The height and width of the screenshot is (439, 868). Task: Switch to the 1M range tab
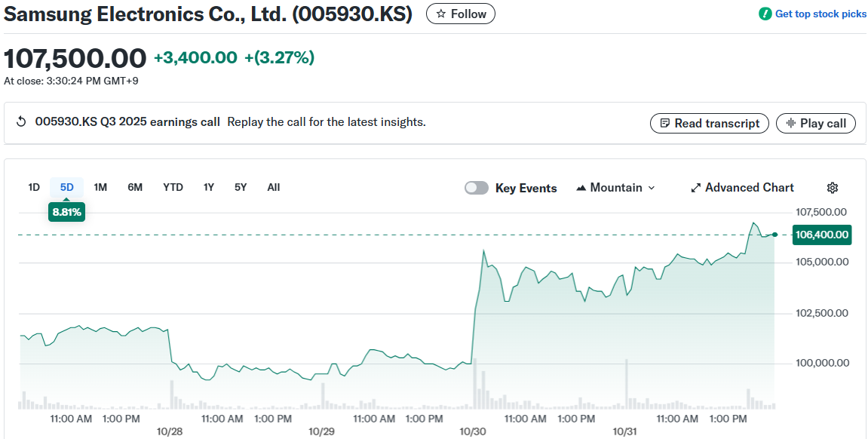click(100, 187)
